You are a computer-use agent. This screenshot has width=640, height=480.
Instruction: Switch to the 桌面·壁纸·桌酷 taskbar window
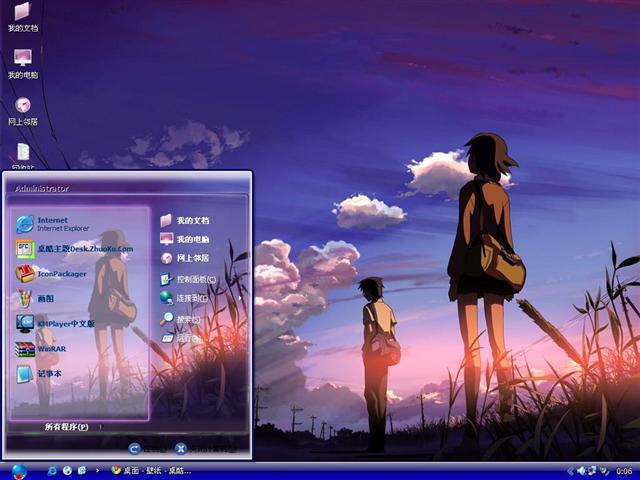click(x=151, y=471)
